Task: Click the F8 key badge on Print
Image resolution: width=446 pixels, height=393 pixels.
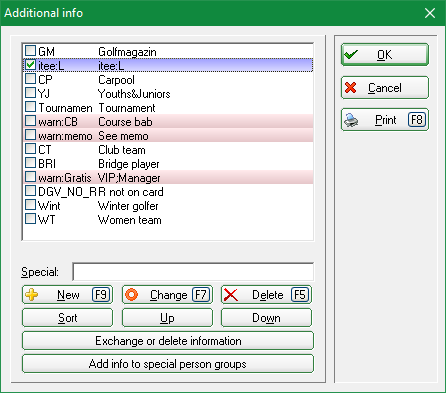Action: coord(417,120)
